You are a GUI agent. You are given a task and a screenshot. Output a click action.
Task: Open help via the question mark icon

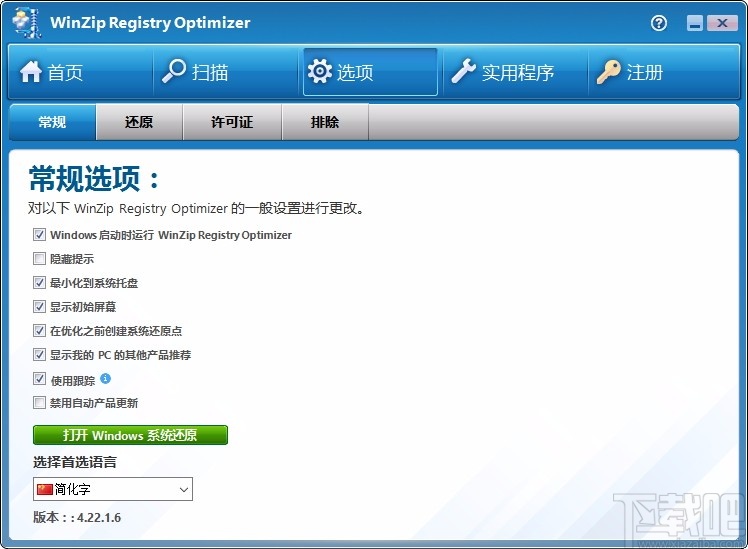pos(659,22)
